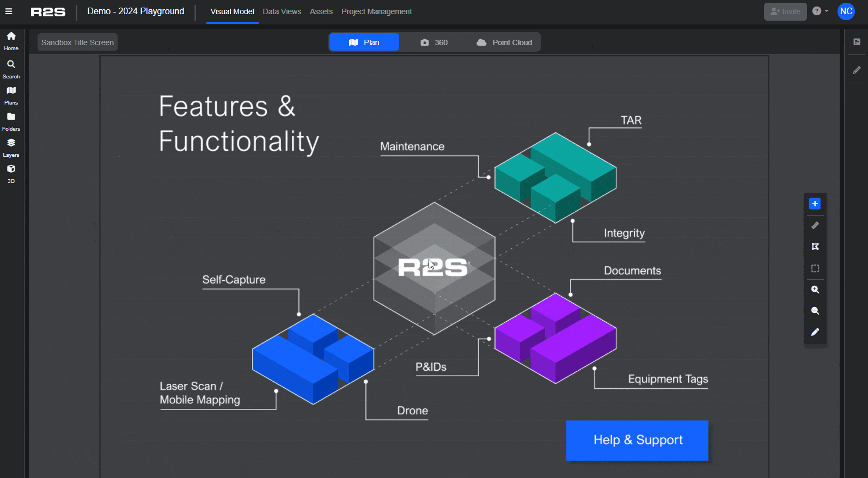Click the teal maintenance block graphic
Image resolution: width=868 pixels, height=478 pixels.
click(x=555, y=177)
